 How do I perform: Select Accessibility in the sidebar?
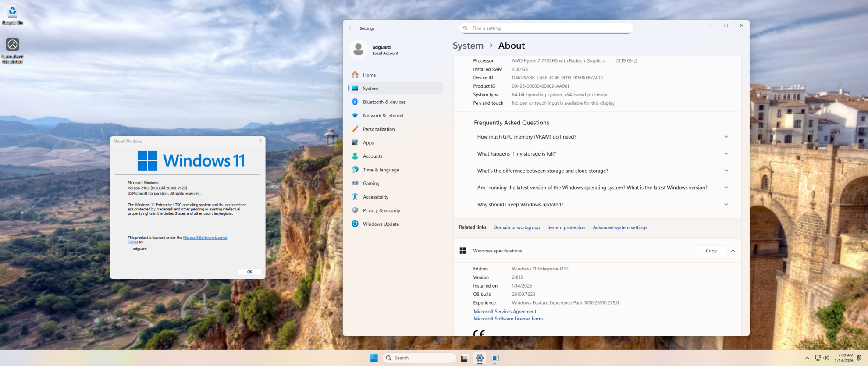[375, 197]
